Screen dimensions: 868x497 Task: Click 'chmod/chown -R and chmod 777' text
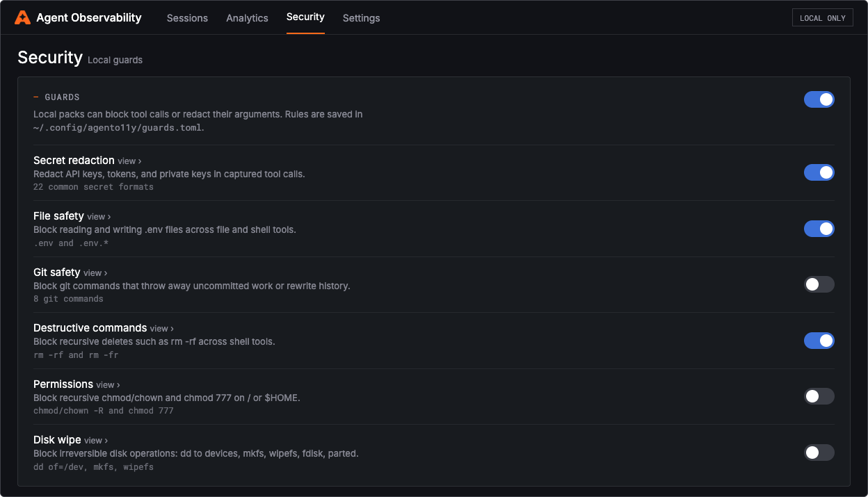pyautogui.click(x=104, y=411)
